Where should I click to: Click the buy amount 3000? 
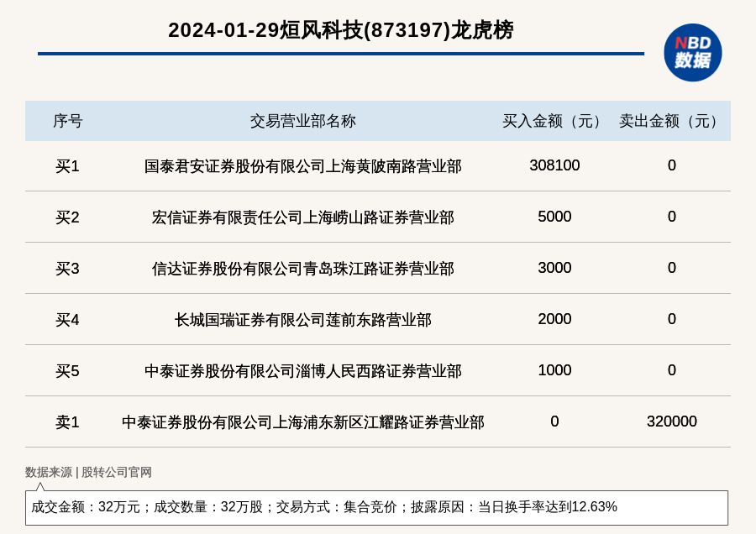[554, 268]
